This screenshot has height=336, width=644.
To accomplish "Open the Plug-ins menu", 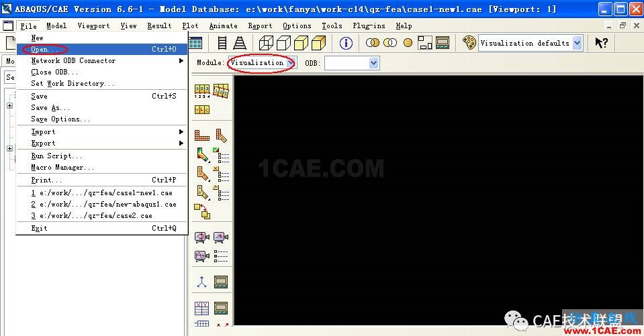I will click(x=369, y=26).
